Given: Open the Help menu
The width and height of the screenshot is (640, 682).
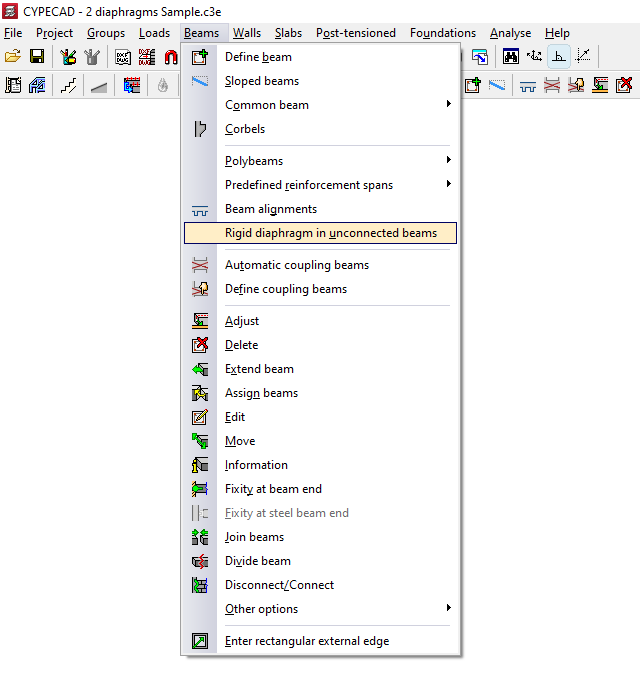Looking at the screenshot, I should 557,33.
